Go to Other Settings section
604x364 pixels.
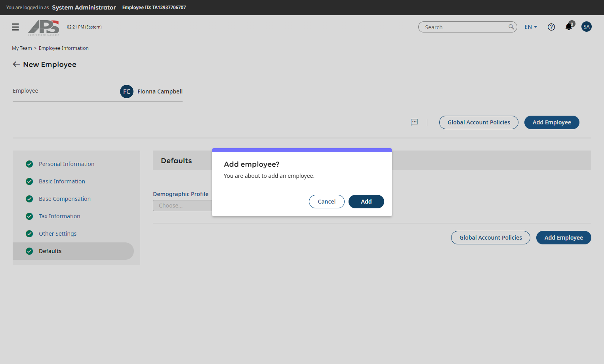tap(57, 234)
